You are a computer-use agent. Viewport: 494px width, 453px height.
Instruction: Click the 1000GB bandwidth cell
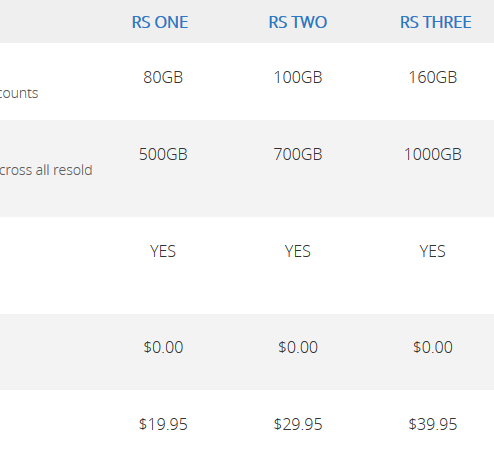point(433,154)
